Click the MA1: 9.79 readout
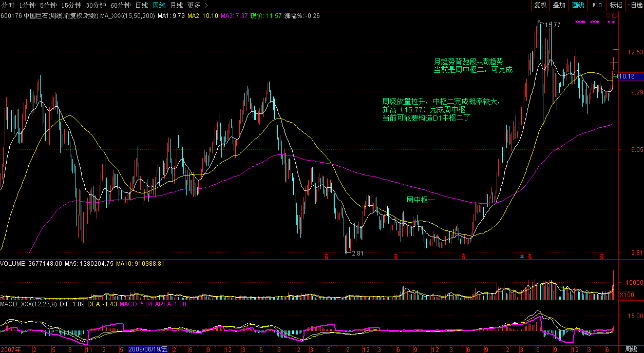Image resolution: width=644 pixels, height=353 pixels. pos(171,16)
